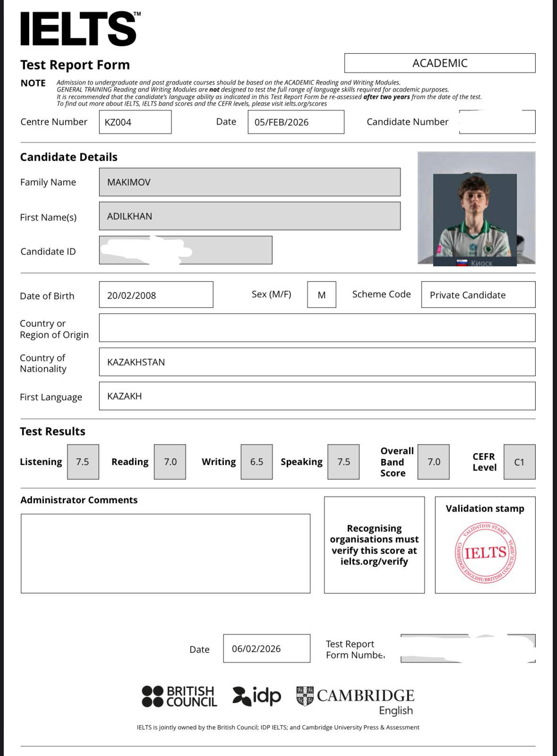557x756 pixels.
Task: Click the empty Country or Region of Origin field
Action: pyautogui.click(x=317, y=328)
